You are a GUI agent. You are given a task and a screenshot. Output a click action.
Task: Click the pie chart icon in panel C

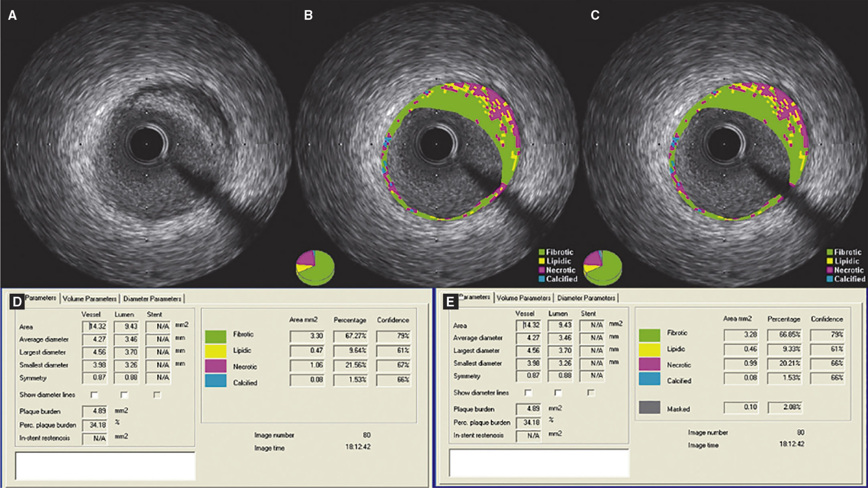602,267
